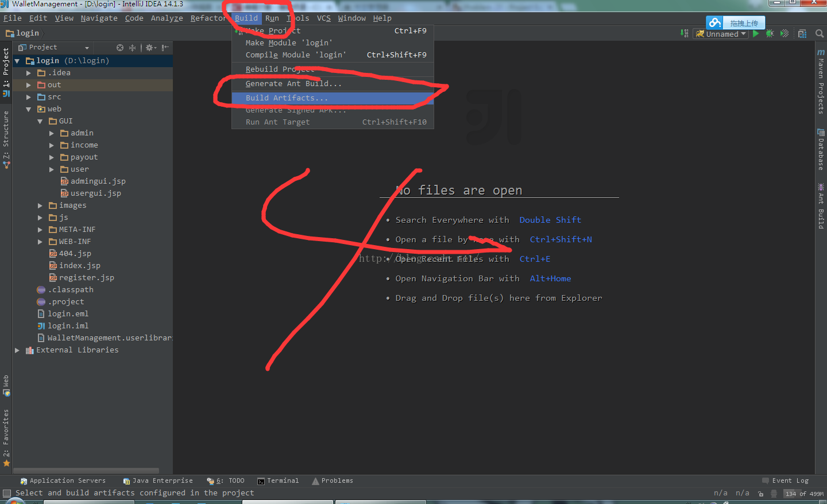The image size is (827, 504).
Task: Open the Analyze menu
Action: (167, 18)
